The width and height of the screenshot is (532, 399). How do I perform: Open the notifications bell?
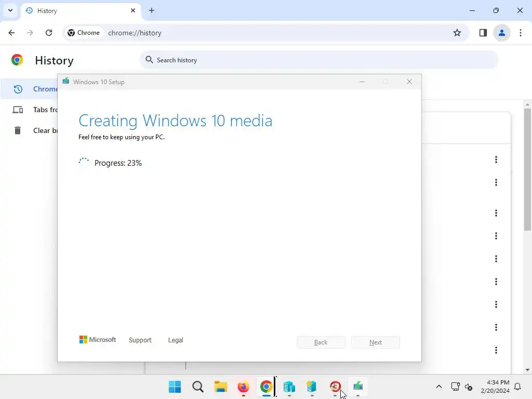[518, 387]
